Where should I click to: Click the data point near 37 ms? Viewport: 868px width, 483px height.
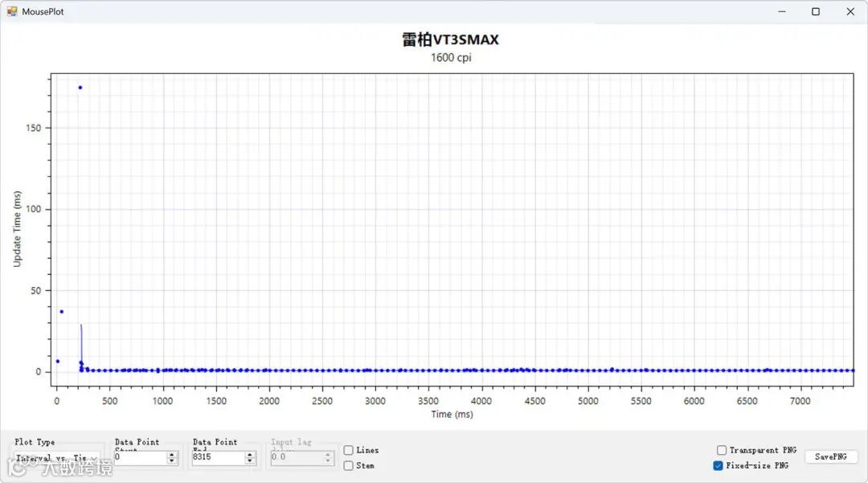pyautogui.click(x=61, y=312)
